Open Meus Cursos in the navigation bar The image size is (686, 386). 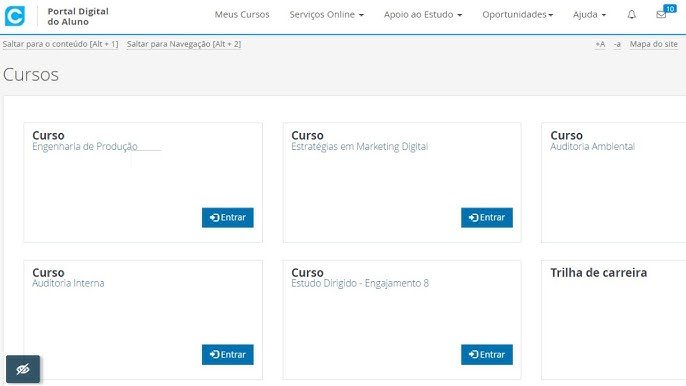[x=242, y=14]
